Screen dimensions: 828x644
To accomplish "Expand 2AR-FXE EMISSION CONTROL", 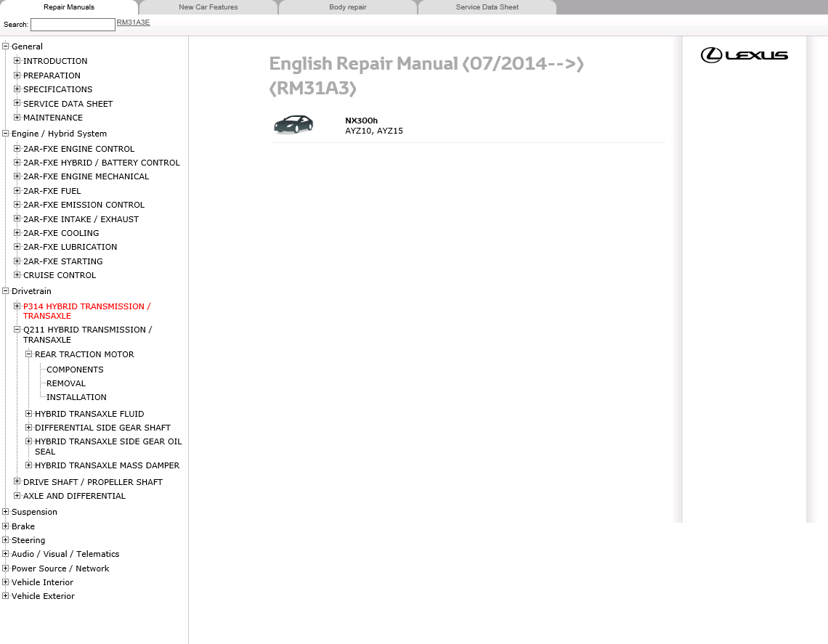I will tap(17, 204).
